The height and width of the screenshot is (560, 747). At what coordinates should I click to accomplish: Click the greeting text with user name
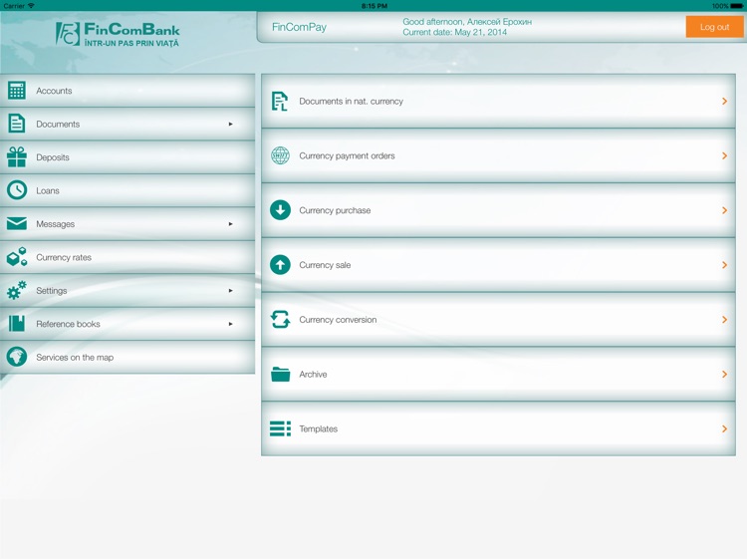tap(467, 22)
